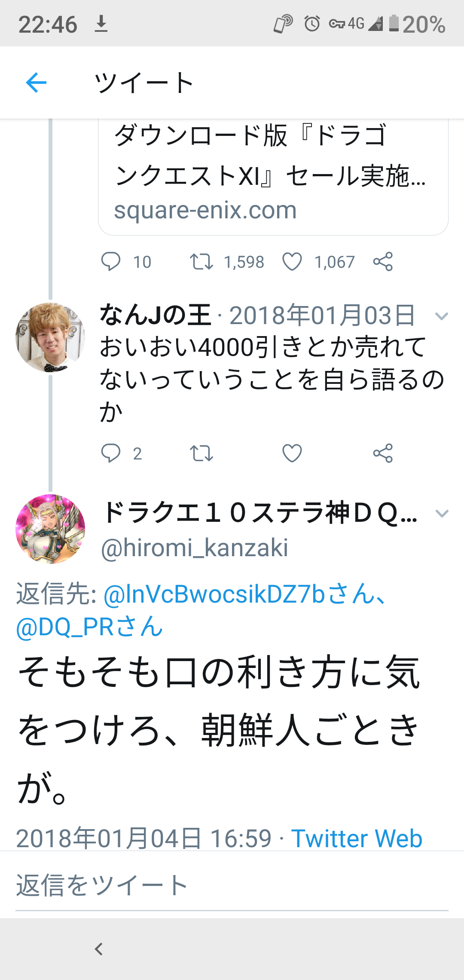
Task: Open the @DQ_PR mention link
Action: coord(89,627)
